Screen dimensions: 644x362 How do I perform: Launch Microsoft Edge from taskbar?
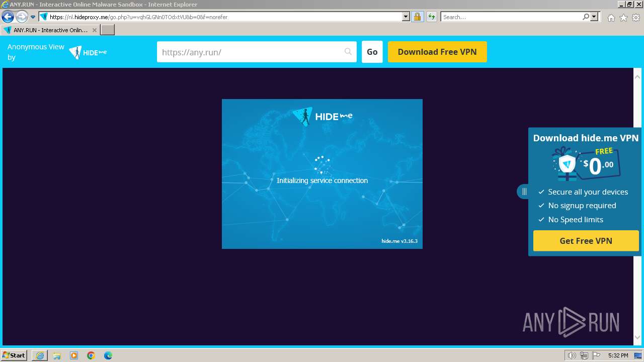click(108, 355)
